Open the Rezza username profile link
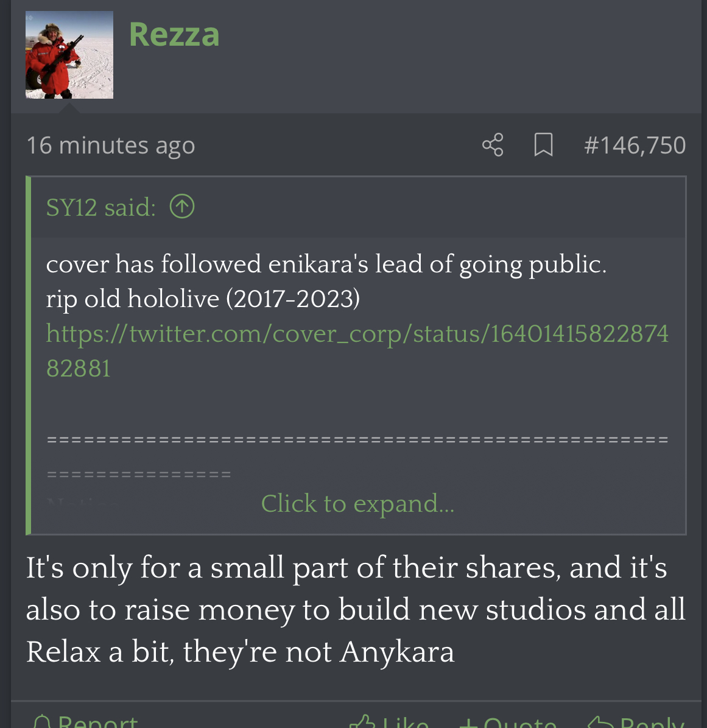Image resolution: width=707 pixels, height=728 pixels. click(x=174, y=34)
